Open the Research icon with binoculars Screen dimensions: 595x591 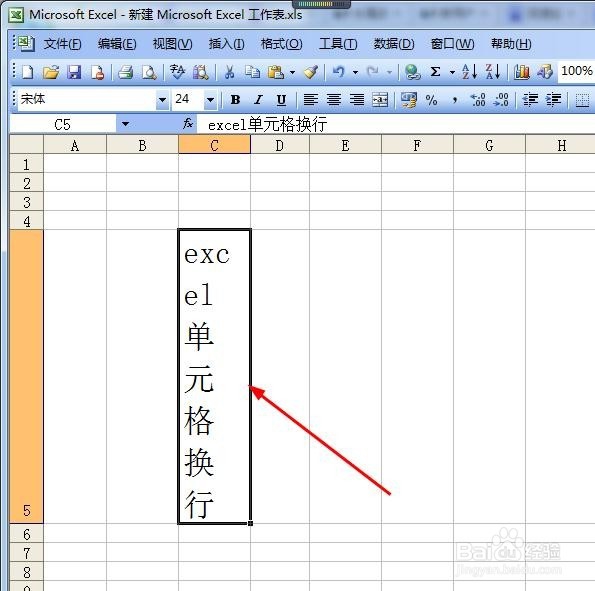click(x=200, y=72)
